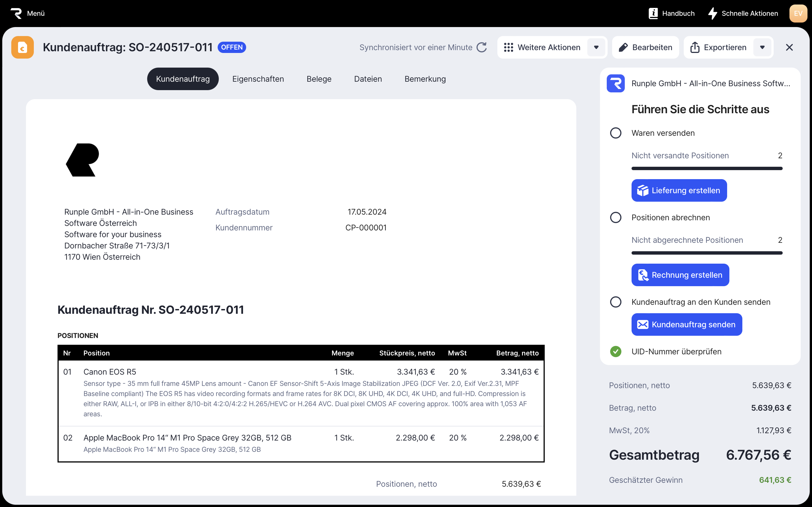The width and height of the screenshot is (812, 507).
Task: Tick the Positionen abrechnen step circle
Action: pyautogui.click(x=615, y=218)
